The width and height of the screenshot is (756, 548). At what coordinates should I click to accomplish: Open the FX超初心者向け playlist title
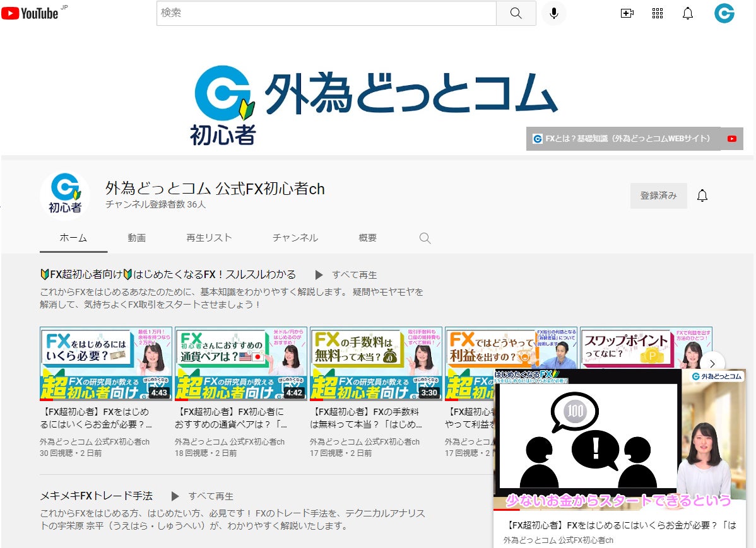[168, 275]
